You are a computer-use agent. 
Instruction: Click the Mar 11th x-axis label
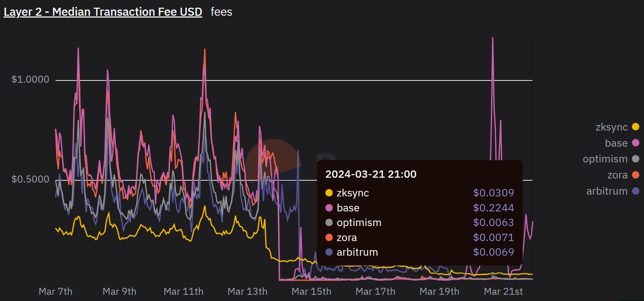[183, 291]
